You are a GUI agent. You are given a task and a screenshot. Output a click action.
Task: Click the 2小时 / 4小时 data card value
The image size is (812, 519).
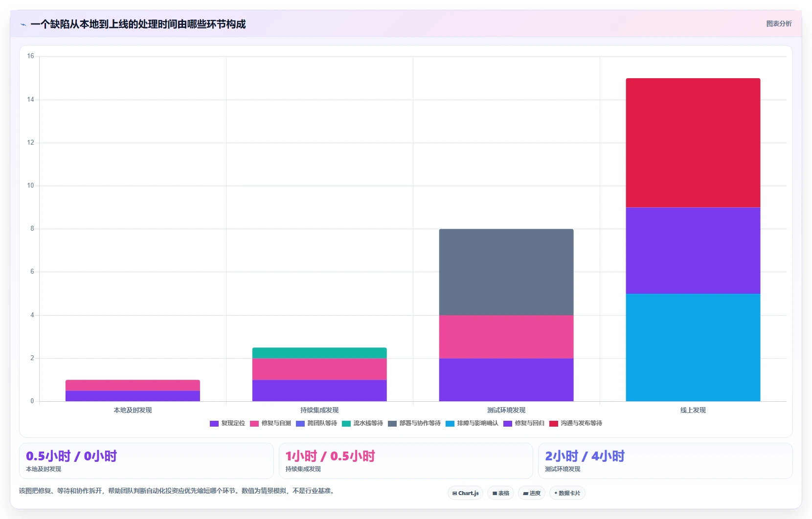pos(585,456)
